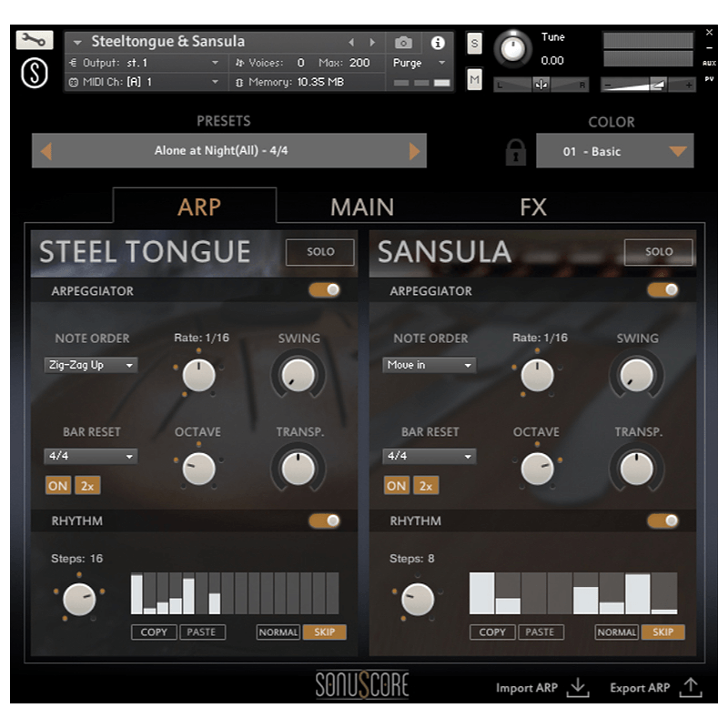Click the Steel Tongue Transp. knob
The width and height of the screenshot is (728, 728).
coord(298,469)
